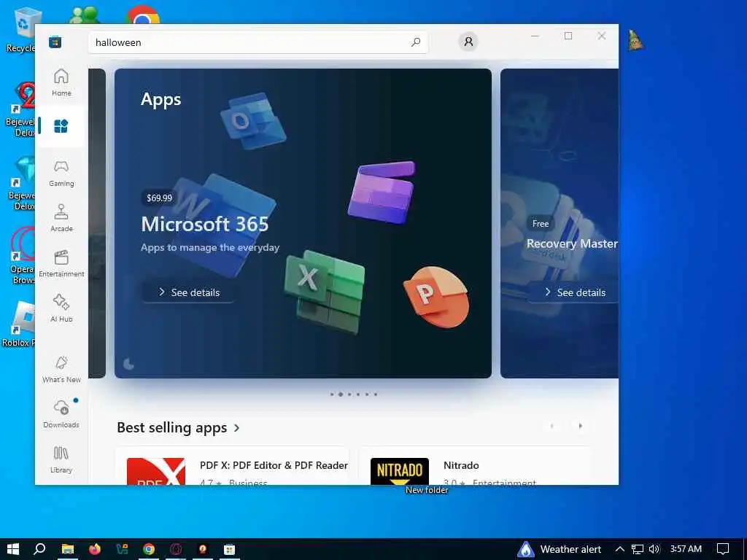Open the Home section in Store sidebar

(61, 82)
